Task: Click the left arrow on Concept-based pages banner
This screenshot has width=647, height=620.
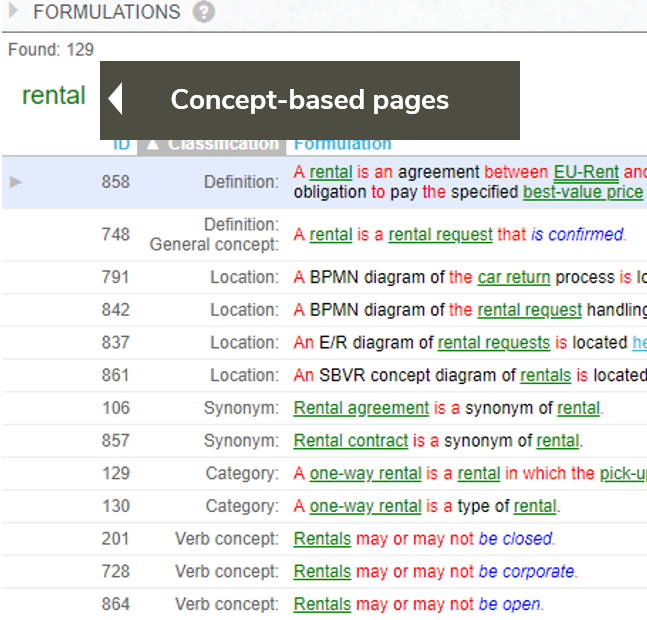Action: (x=116, y=99)
